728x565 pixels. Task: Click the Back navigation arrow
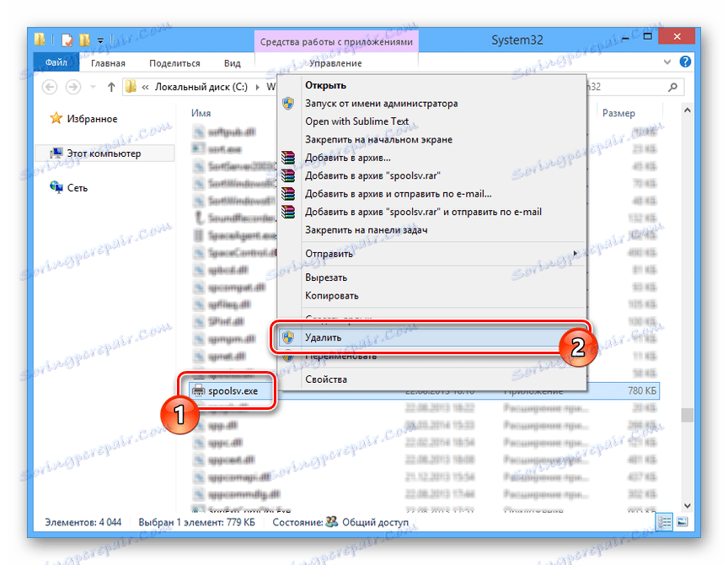(x=50, y=87)
